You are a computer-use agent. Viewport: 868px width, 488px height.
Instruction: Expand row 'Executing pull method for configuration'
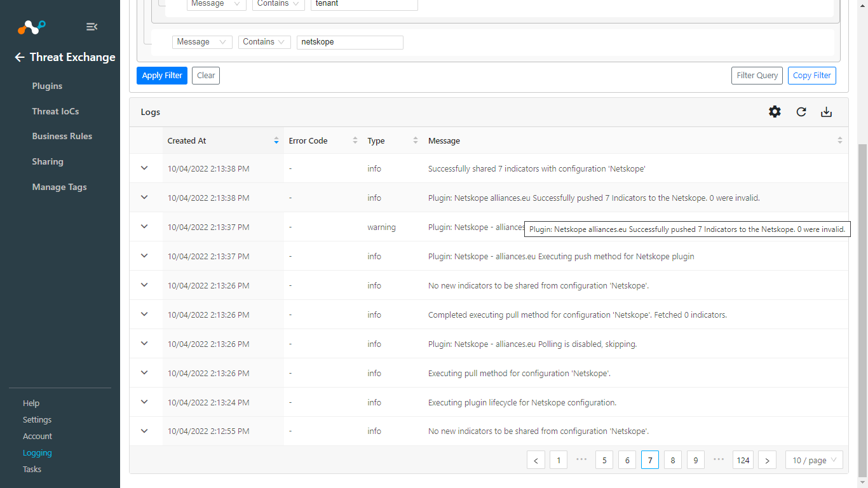[x=144, y=373]
